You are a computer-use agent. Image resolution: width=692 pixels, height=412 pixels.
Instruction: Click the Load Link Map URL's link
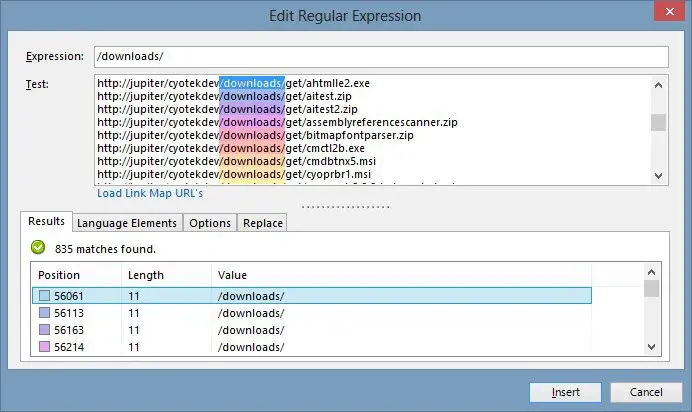point(150,193)
